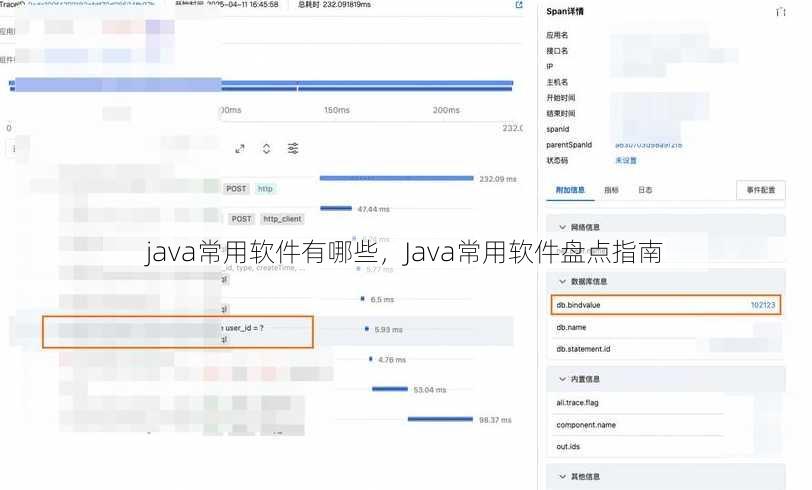Click the 应用名 field label

557,35
